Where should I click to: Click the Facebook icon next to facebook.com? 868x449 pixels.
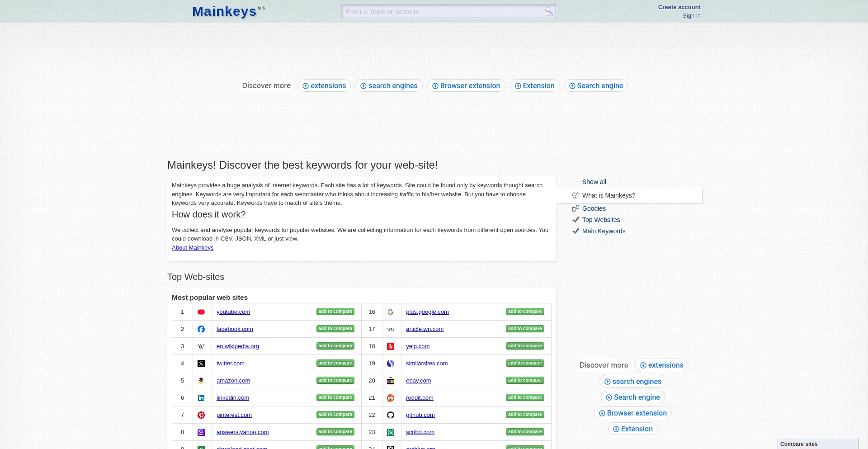pos(201,329)
